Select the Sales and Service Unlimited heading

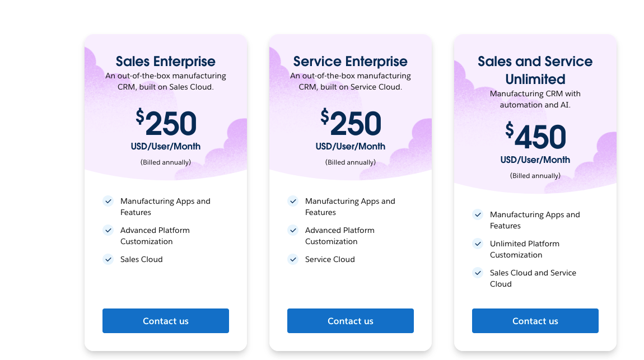(x=535, y=70)
